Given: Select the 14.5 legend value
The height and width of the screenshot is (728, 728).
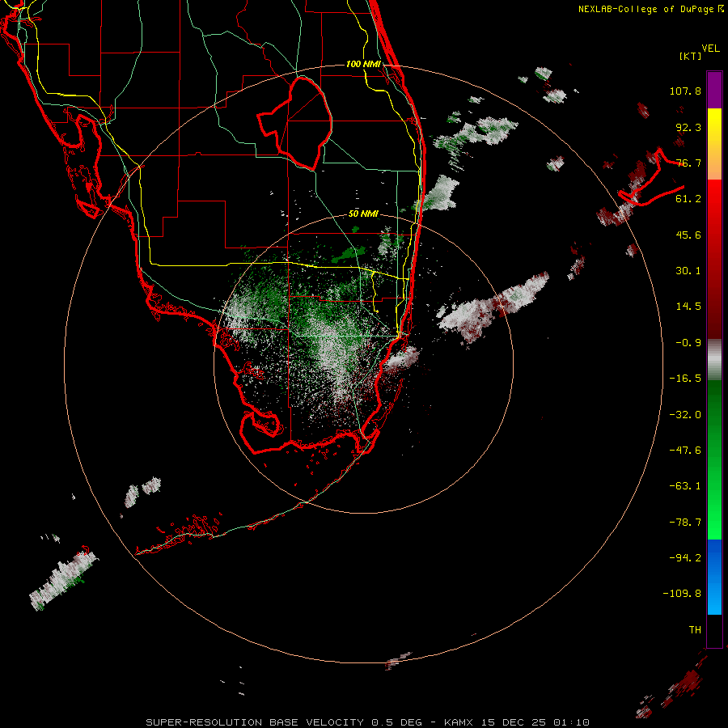Looking at the screenshot, I should click(688, 307).
